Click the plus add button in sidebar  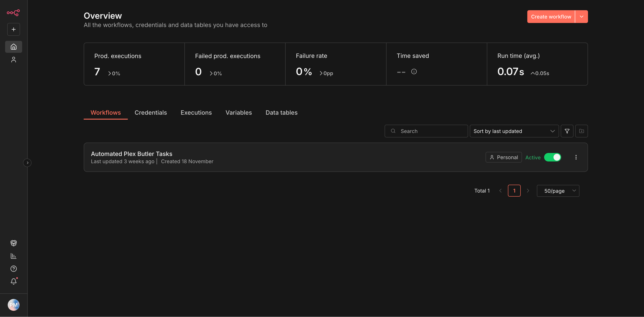13,30
